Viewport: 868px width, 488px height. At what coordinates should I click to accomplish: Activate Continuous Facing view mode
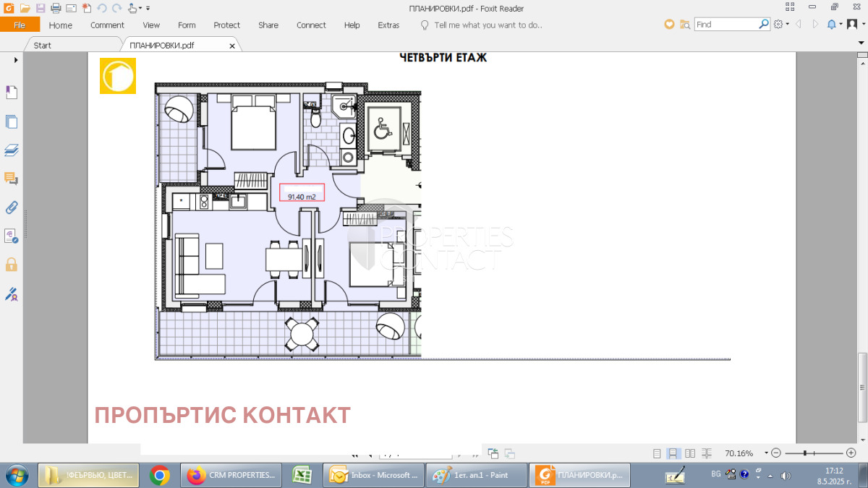[707, 453]
